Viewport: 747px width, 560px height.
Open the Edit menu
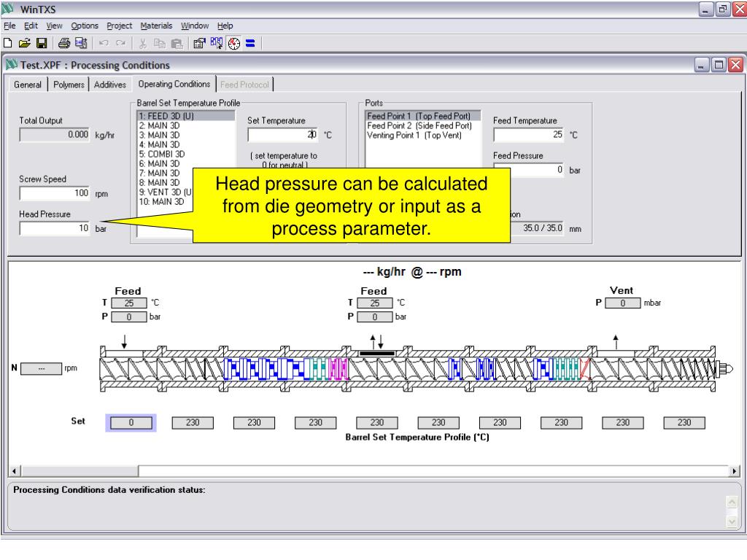click(x=31, y=26)
